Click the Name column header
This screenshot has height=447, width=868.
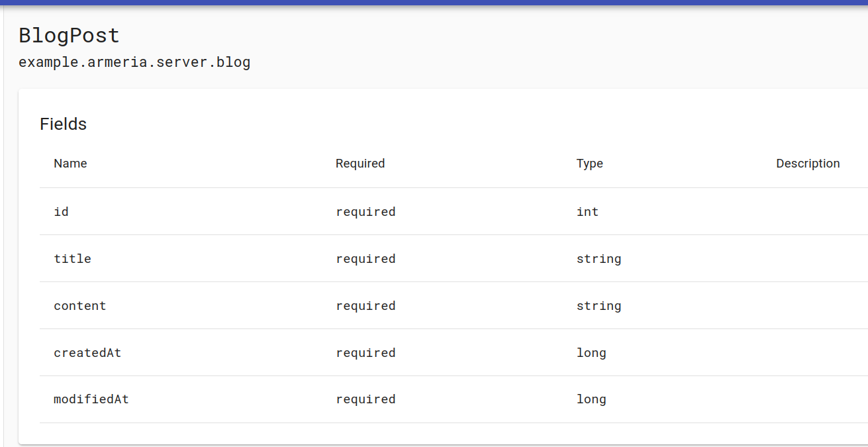pos(70,164)
